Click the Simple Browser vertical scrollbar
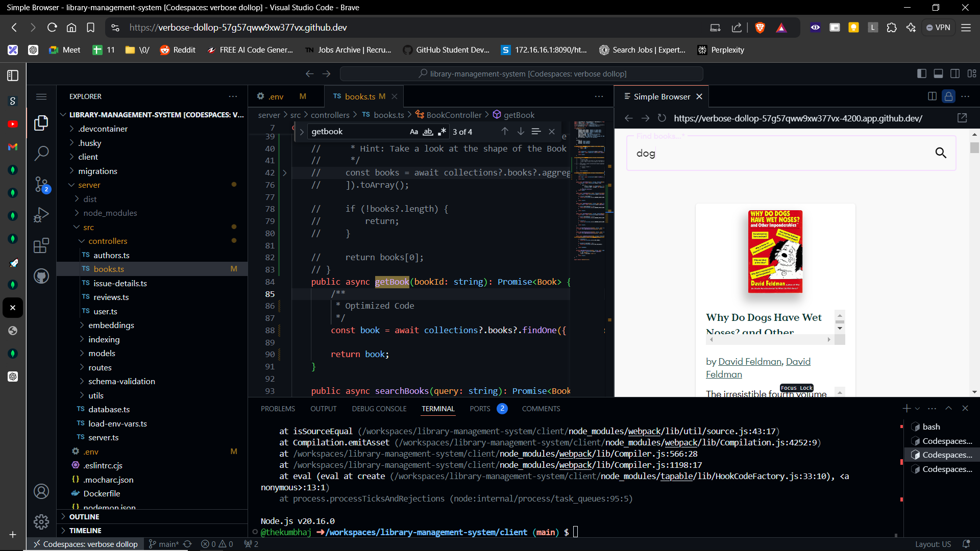This screenshot has width=980, height=551. click(x=974, y=148)
